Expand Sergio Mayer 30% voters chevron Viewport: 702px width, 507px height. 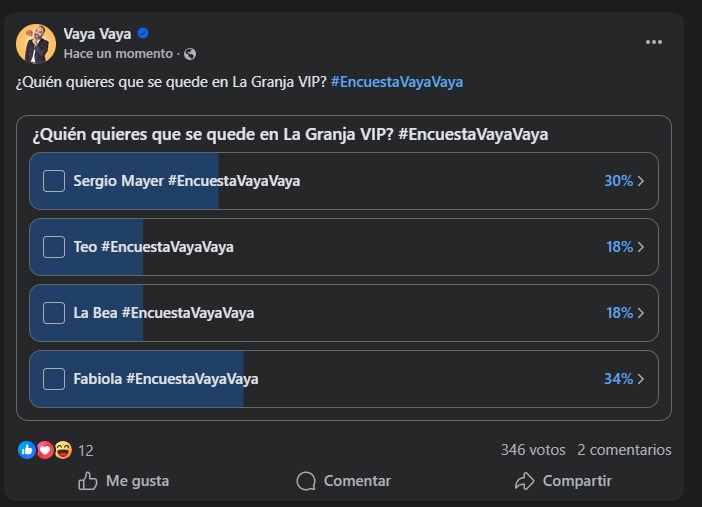pyautogui.click(x=641, y=181)
